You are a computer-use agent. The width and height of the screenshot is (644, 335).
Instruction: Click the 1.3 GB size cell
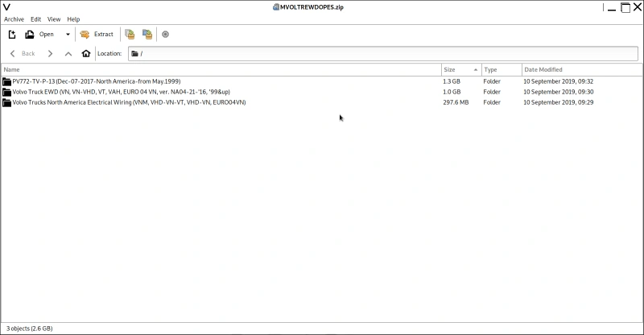[x=452, y=81]
